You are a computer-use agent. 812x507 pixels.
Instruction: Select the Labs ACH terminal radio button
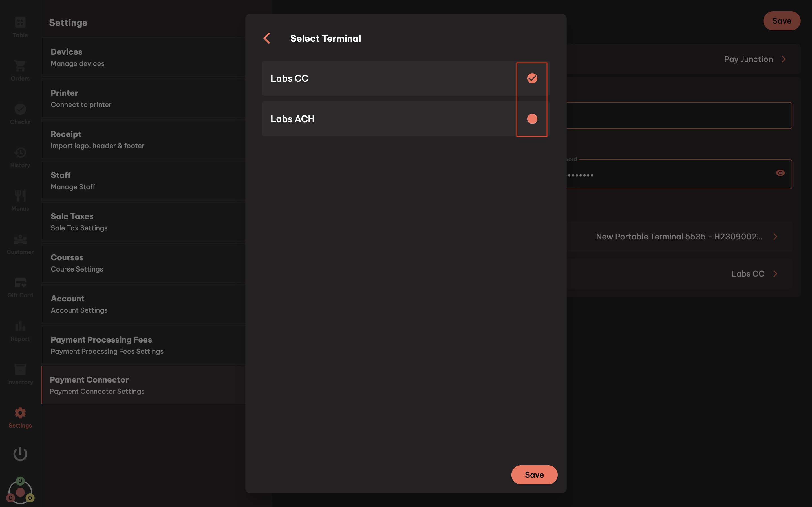[531, 119]
